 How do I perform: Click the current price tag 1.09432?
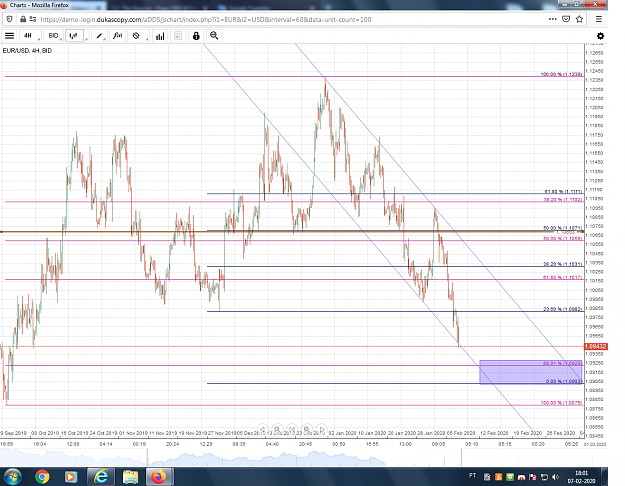(596, 346)
